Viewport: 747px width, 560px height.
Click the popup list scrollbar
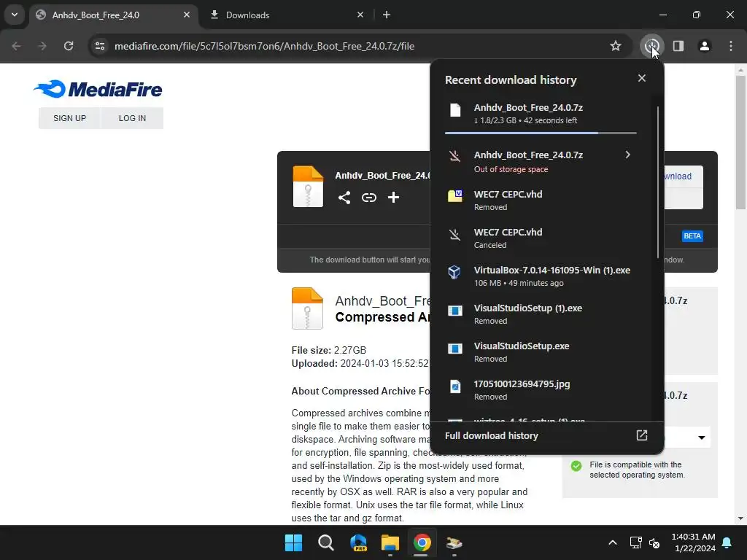pos(657,182)
